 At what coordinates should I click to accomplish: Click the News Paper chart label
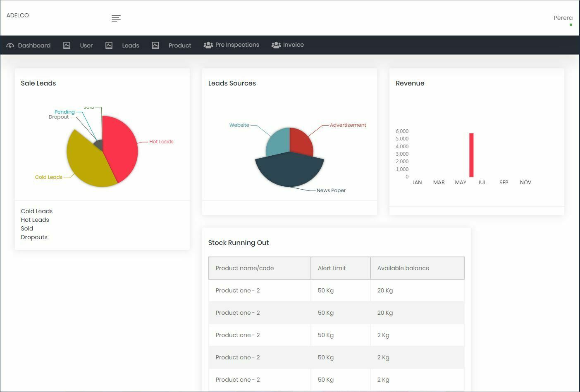pos(331,190)
